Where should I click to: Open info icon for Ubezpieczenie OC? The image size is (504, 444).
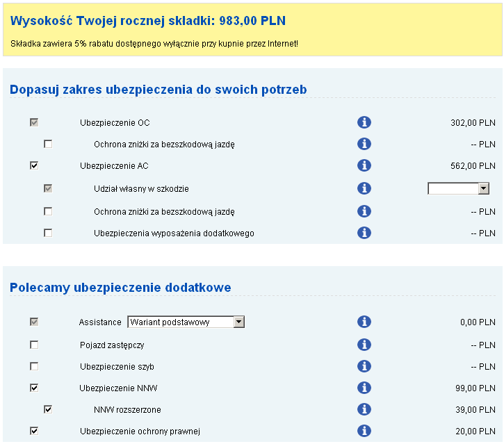[x=364, y=122]
